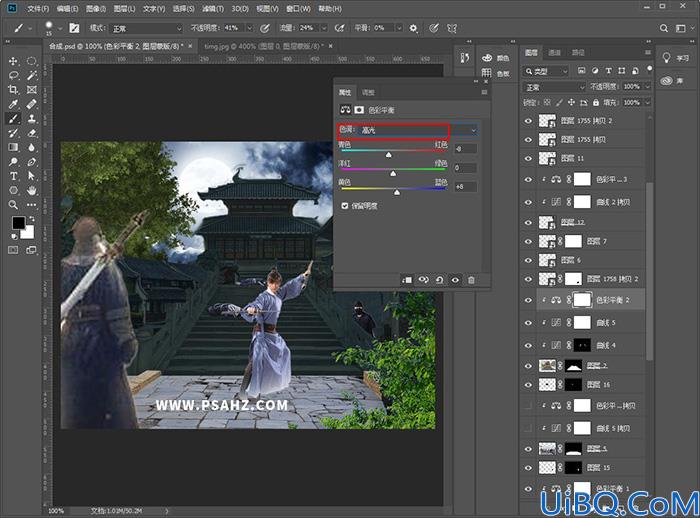Open the layer filter type dropdown

coord(545,71)
